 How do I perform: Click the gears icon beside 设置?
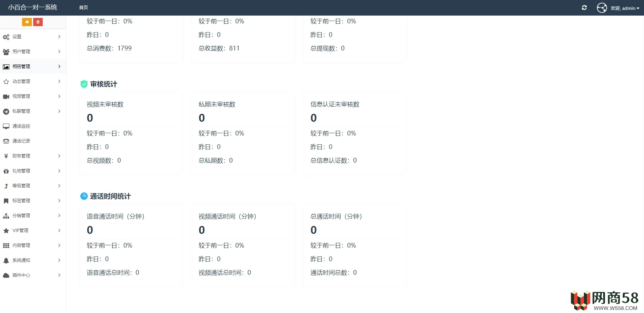click(x=6, y=37)
